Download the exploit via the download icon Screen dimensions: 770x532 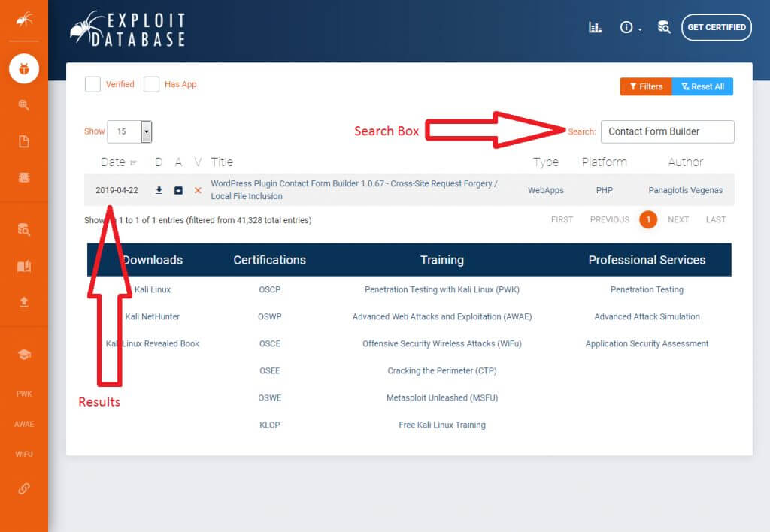(x=159, y=190)
